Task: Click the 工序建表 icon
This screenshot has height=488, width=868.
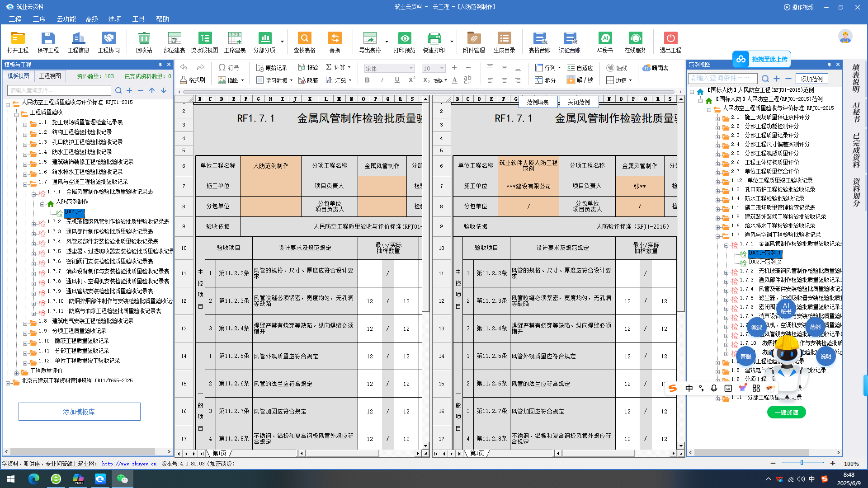Action: click(235, 42)
